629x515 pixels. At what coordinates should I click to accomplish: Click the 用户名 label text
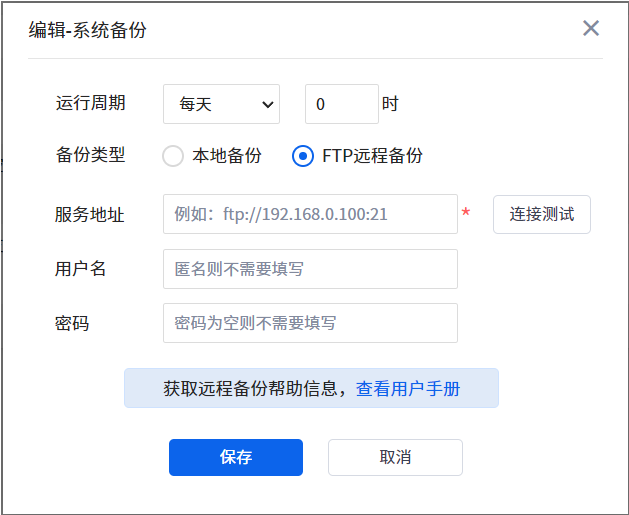(x=80, y=268)
